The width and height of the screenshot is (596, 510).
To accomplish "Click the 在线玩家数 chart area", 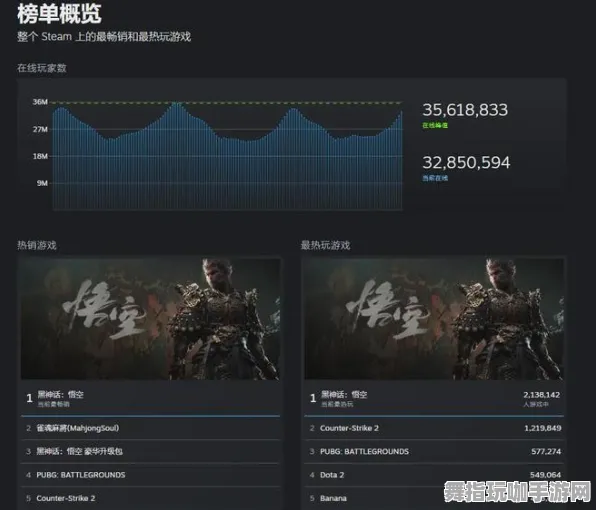I will pos(227,156).
